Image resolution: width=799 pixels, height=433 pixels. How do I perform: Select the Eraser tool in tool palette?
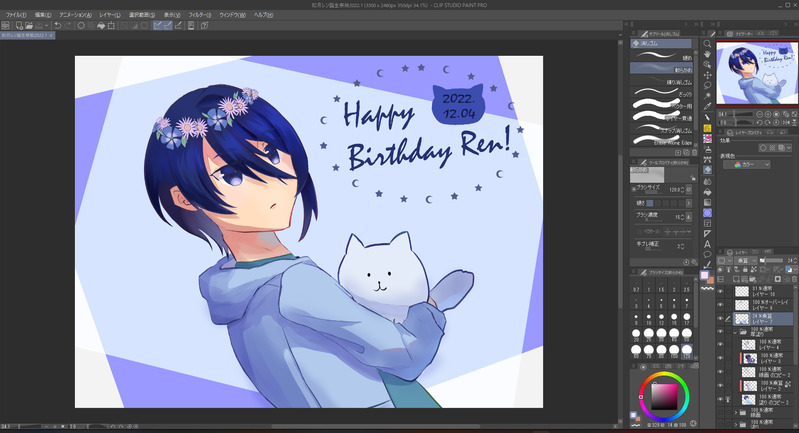[x=707, y=170]
